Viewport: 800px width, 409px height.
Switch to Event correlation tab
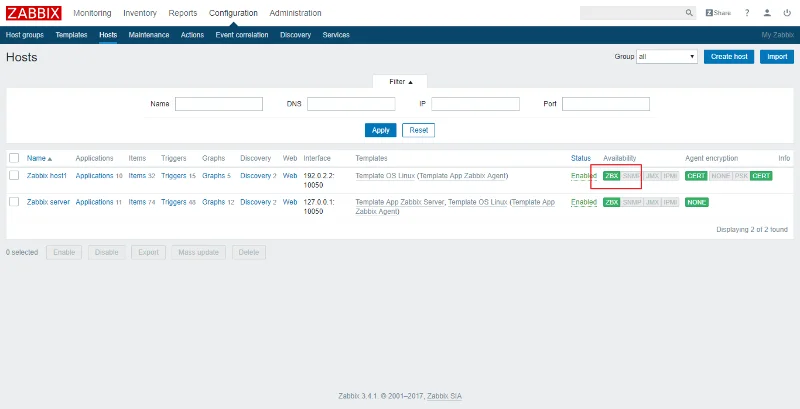(242, 35)
